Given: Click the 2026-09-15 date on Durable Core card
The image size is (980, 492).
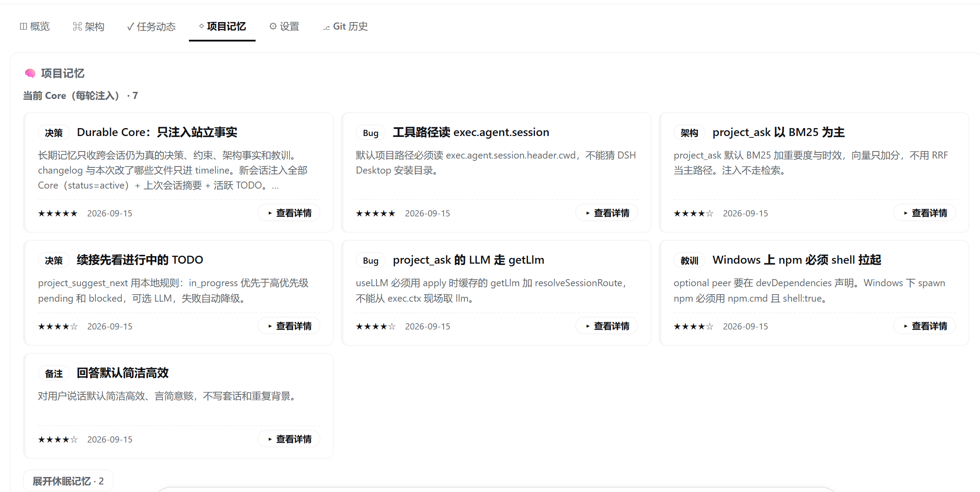Looking at the screenshot, I should (x=110, y=213).
